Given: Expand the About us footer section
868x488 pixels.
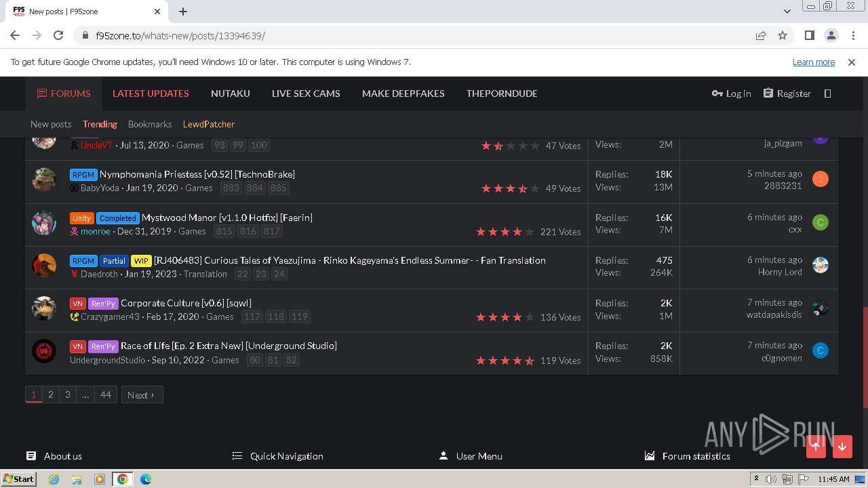Looking at the screenshot, I should coord(54,456).
